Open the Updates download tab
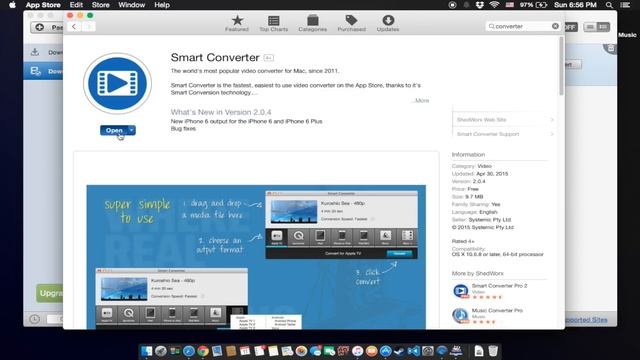Image resolution: width=640 pixels, height=360 pixels. pos(388,23)
